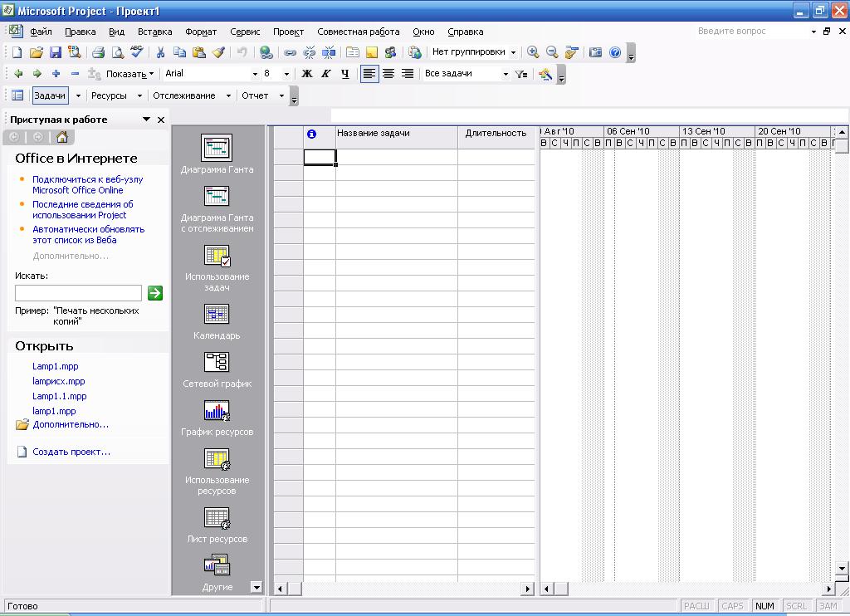Expand the Отчет guide dropdown arrow
The height and width of the screenshot is (616, 850).
tap(281, 95)
